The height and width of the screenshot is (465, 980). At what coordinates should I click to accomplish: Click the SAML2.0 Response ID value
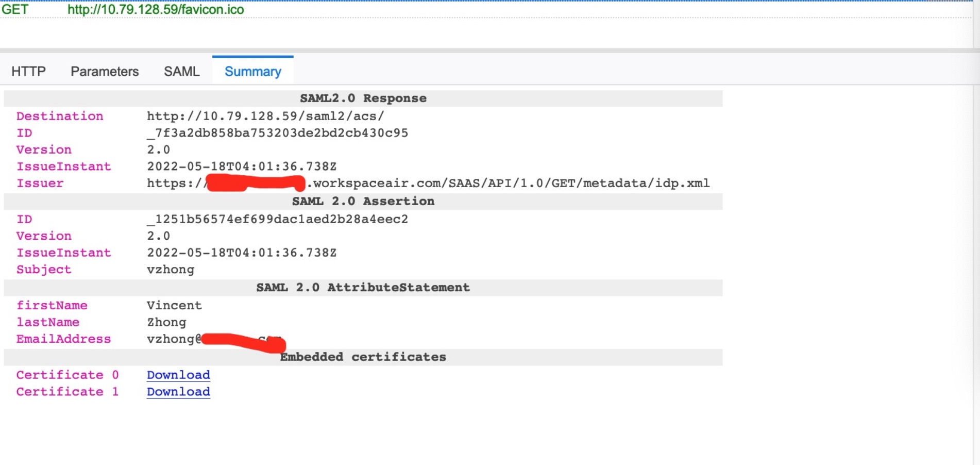[277, 132]
